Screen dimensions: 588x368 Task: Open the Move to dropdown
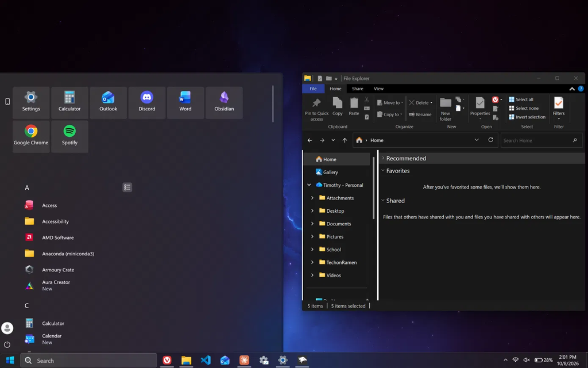[x=402, y=103]
